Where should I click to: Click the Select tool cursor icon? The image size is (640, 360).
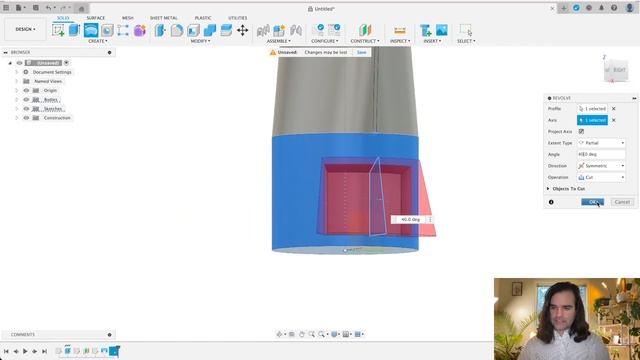coord(466,30)
